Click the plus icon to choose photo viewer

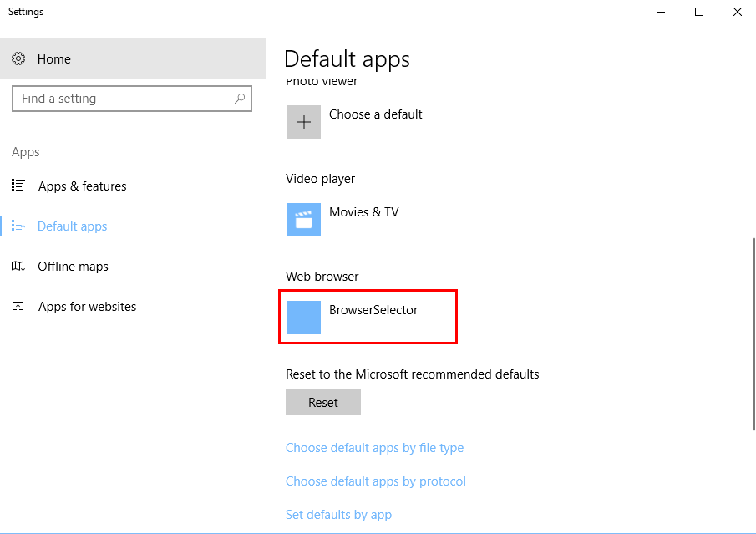[x=304, y=122]
